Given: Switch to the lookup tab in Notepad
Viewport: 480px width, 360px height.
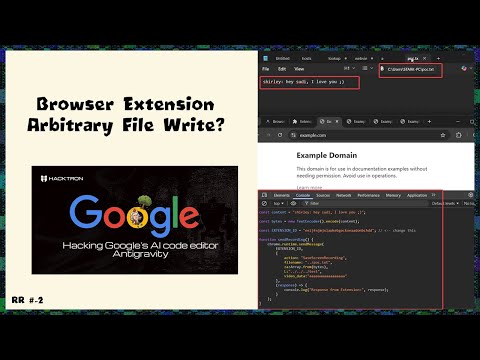Looking at the screenshot, I should 334,58.
